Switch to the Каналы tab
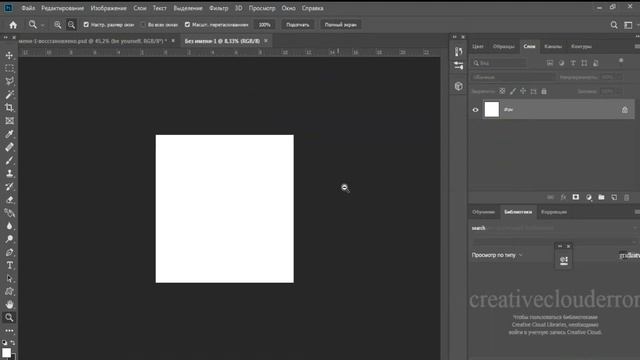 [x=553, y=47]
